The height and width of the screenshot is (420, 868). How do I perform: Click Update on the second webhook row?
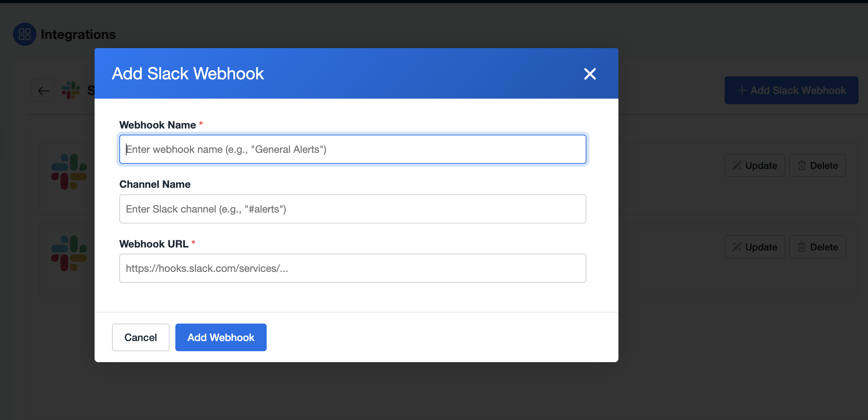(x=754, y=247)
